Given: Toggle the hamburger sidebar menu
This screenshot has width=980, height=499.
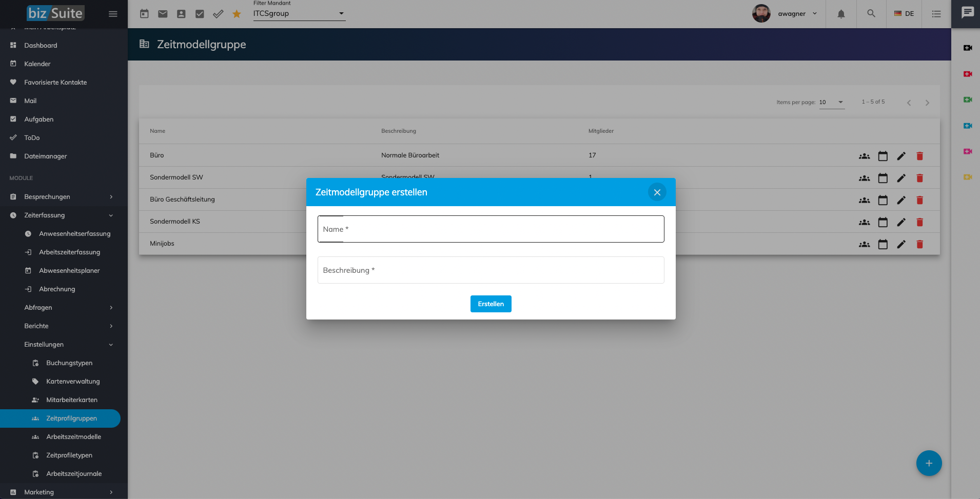Looking at the screenshot, I should coord(113,14).
